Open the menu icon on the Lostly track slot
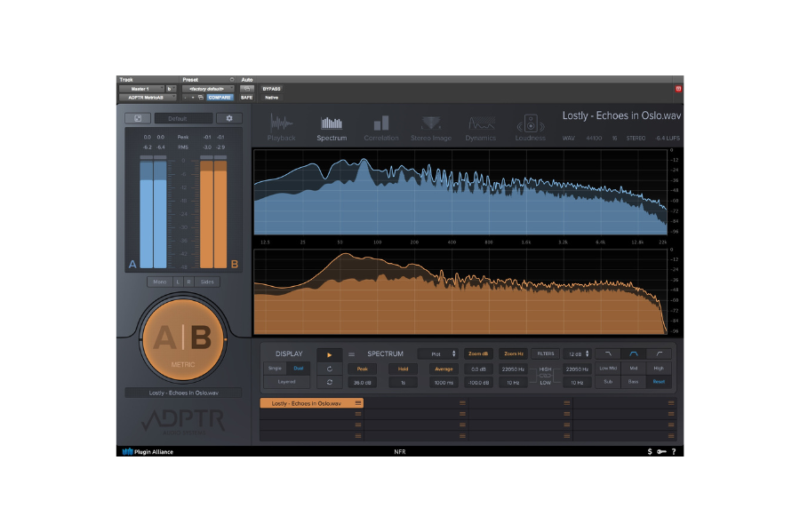800x532 pixels. pyautogui.click(x=358, y=403)
